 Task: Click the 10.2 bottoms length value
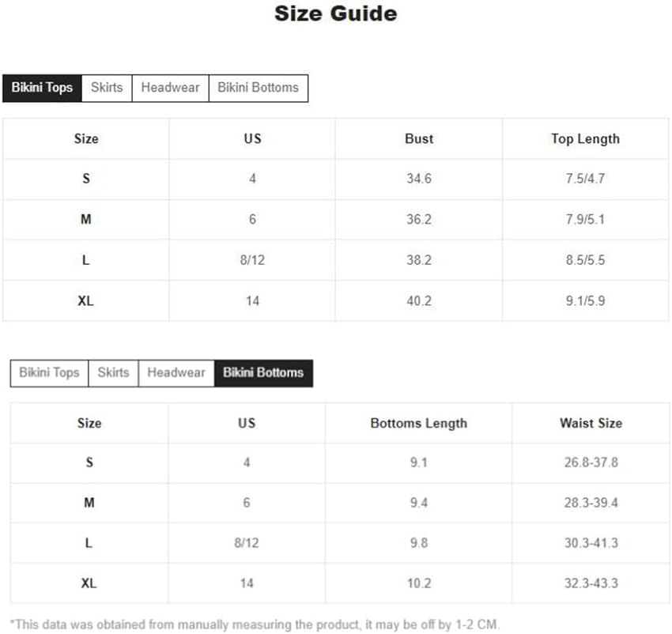(418, 583)
